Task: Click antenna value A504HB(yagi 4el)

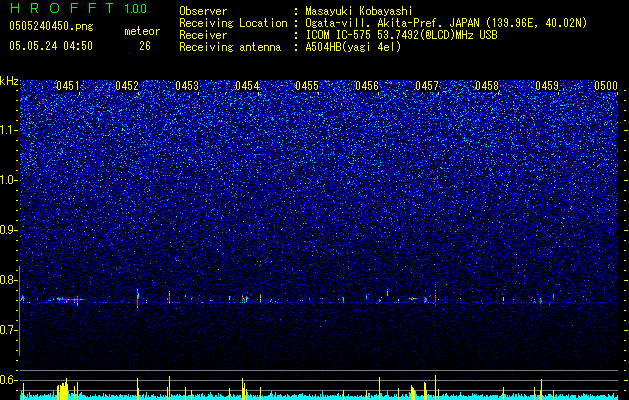Action: point(353,47)
